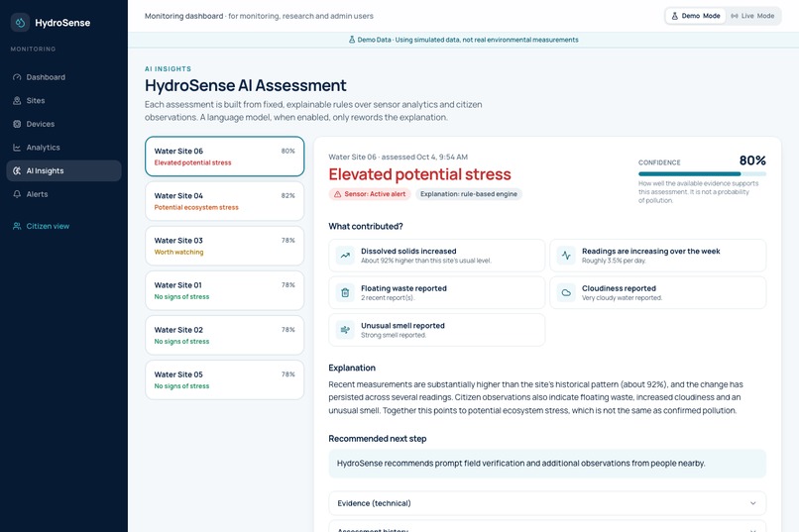Click the Worth watching status text
The image size is (799, 532).
click(x=178, y=252)
